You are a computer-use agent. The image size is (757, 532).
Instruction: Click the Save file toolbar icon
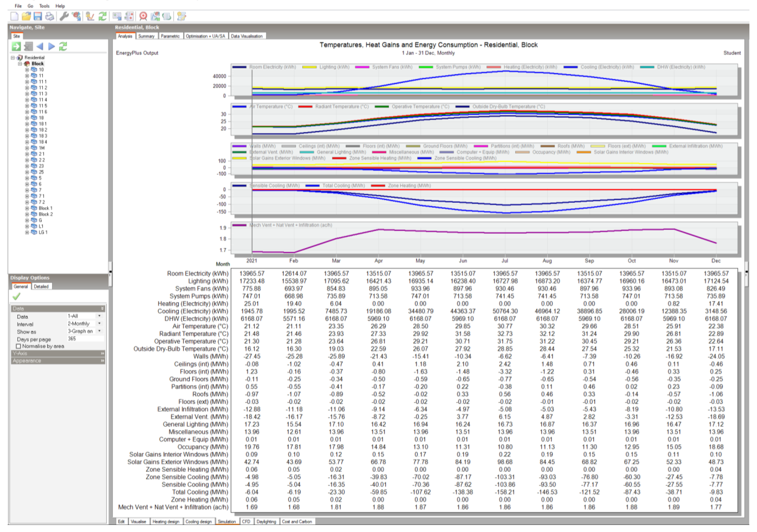38,16
